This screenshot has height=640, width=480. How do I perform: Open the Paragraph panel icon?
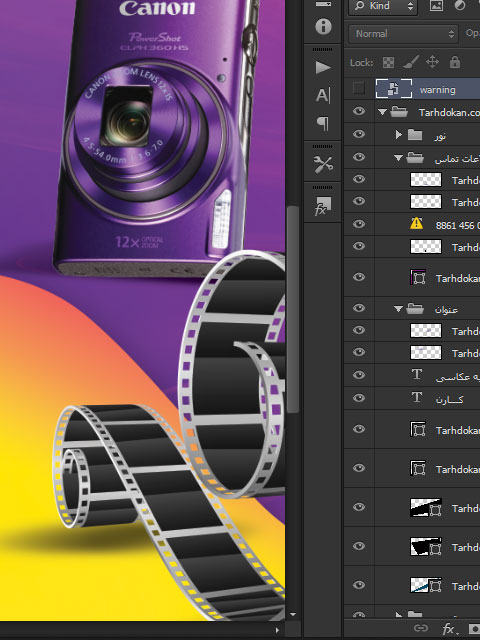pos(323,123)
